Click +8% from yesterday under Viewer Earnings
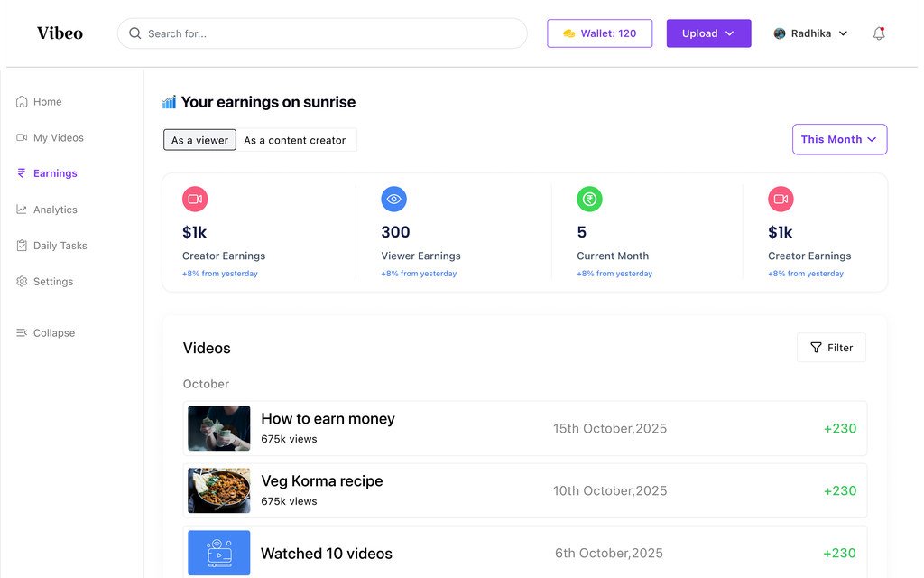 click(x=419, y=273)
